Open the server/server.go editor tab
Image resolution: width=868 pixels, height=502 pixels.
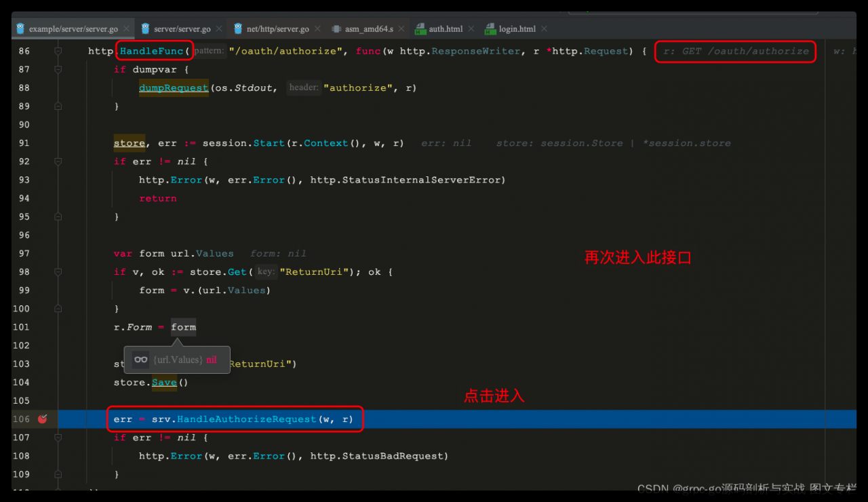point(182,29)
